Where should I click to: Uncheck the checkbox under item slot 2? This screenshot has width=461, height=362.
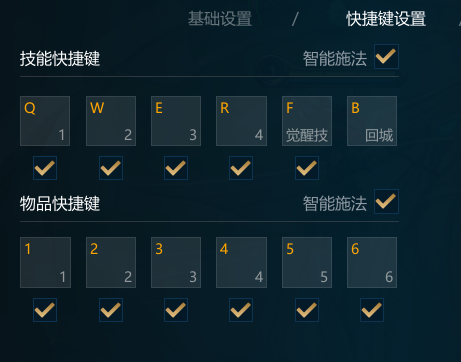111,310
